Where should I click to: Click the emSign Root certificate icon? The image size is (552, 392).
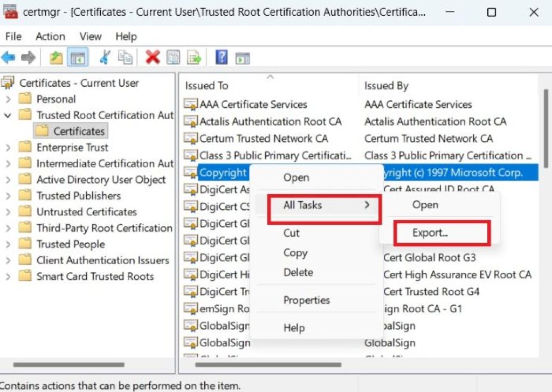190,308
